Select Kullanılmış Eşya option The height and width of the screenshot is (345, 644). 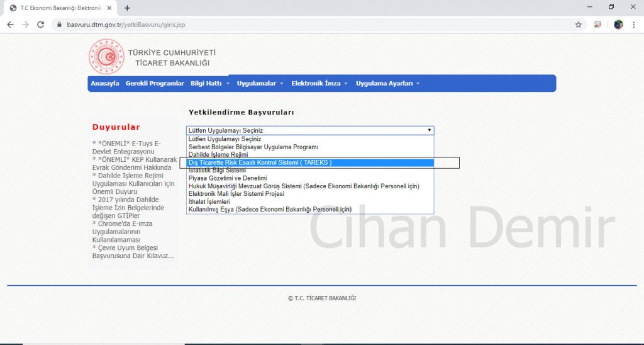tap(310, 209)
